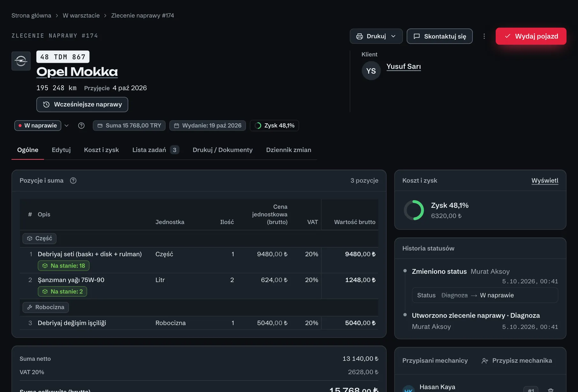The image size is (578, 392).
Task: Open Wcześniejsze naprawy history
Action: 82,105
